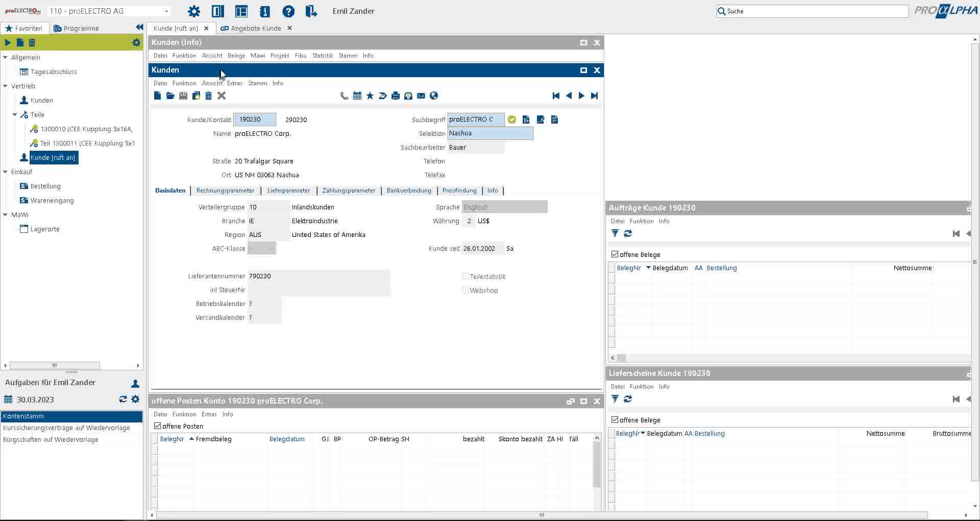
Task: Click the globe web icon
Action: [x=434, y=96]
